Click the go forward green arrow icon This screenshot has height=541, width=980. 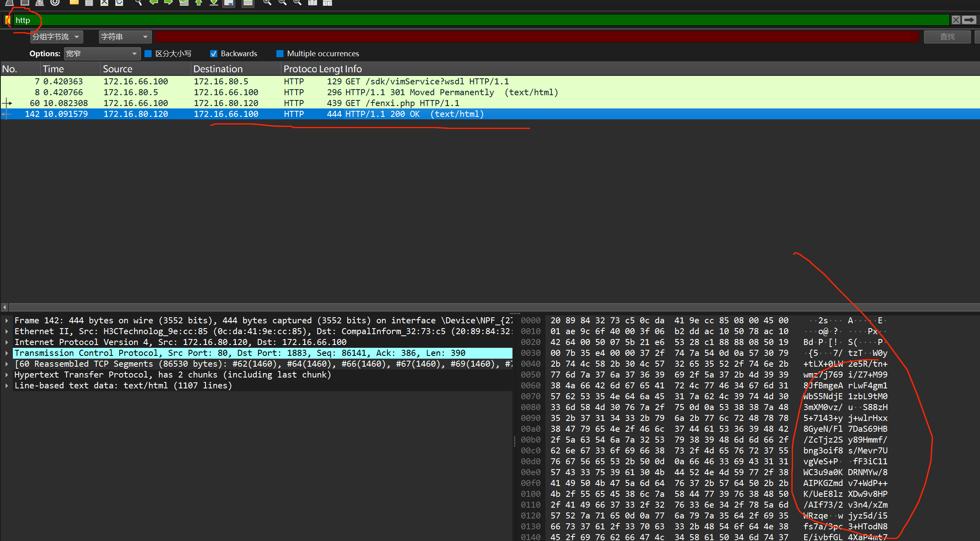[168, 2]
